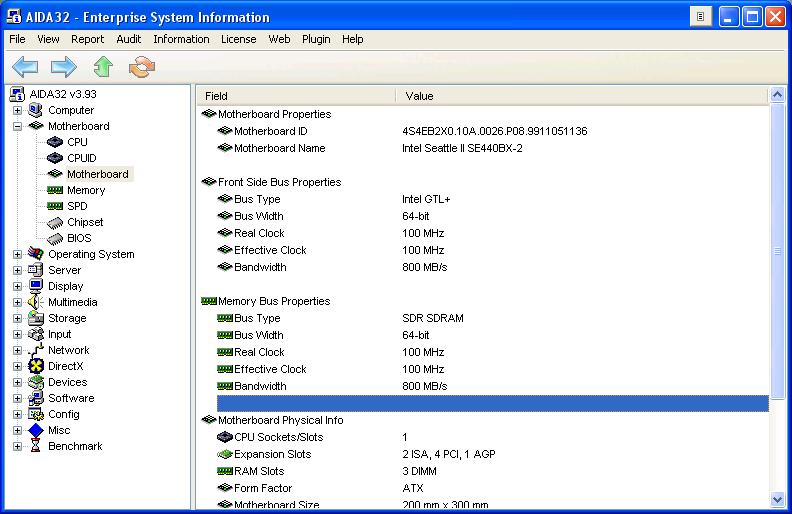Click the Server icon in tree
This screenshot has width=792, height=514.
35,270
